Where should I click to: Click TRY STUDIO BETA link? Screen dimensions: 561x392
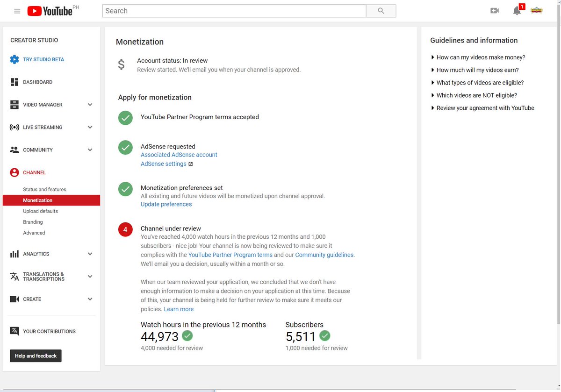[x=43, y=59]
